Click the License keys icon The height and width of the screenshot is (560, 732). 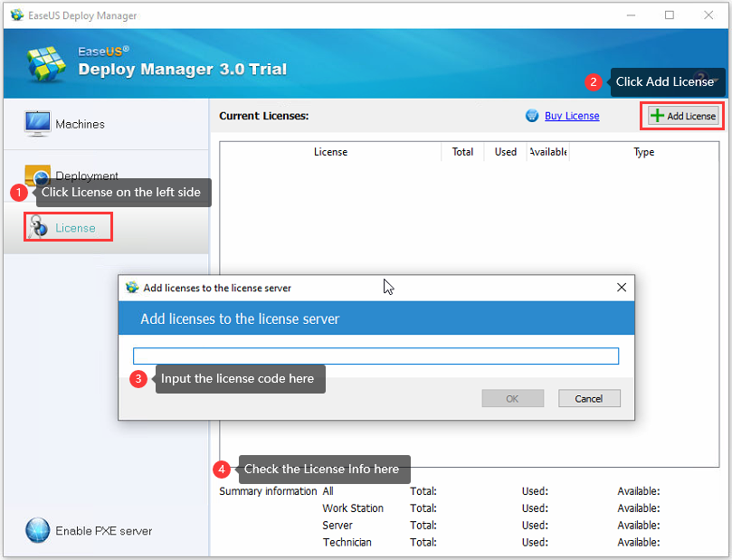click(37, 227)
